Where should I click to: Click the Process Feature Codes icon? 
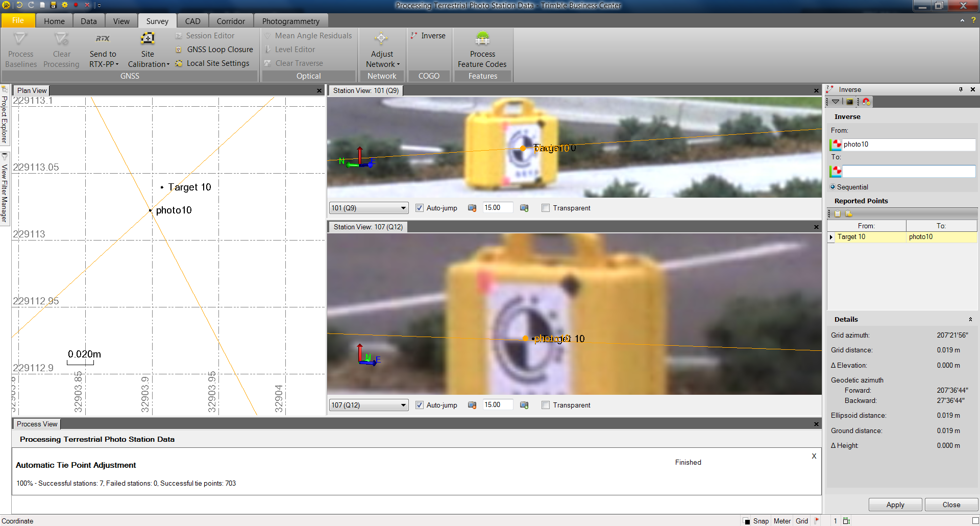tap(482, 39)
